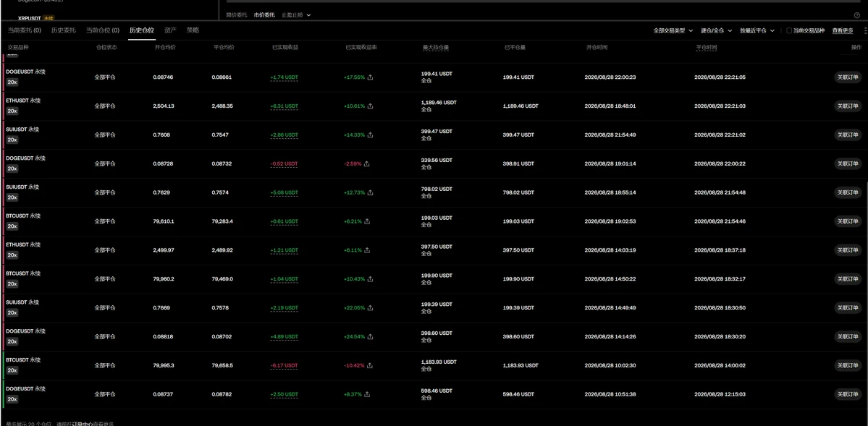Click 关联订单 for DOGEUSDT closed 22:00:22
The width and height of the screenshot is (868, 426).
[848, 163]
